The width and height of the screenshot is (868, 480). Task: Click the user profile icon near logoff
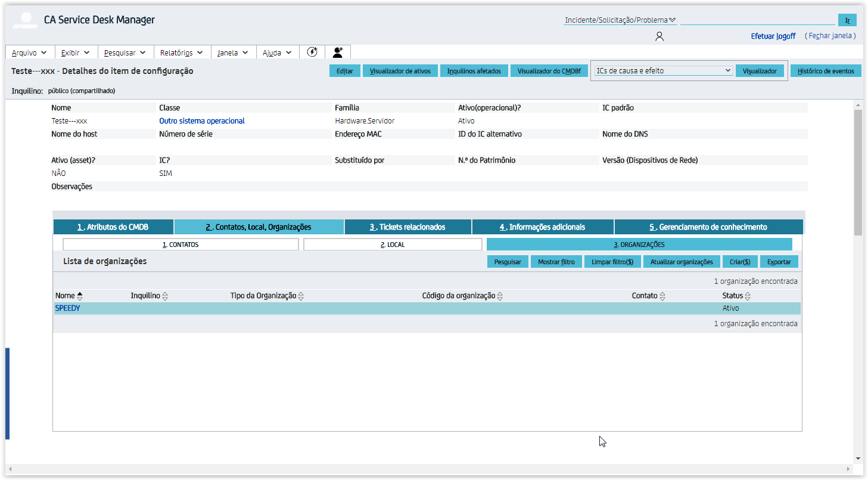(x=659, y=36)
